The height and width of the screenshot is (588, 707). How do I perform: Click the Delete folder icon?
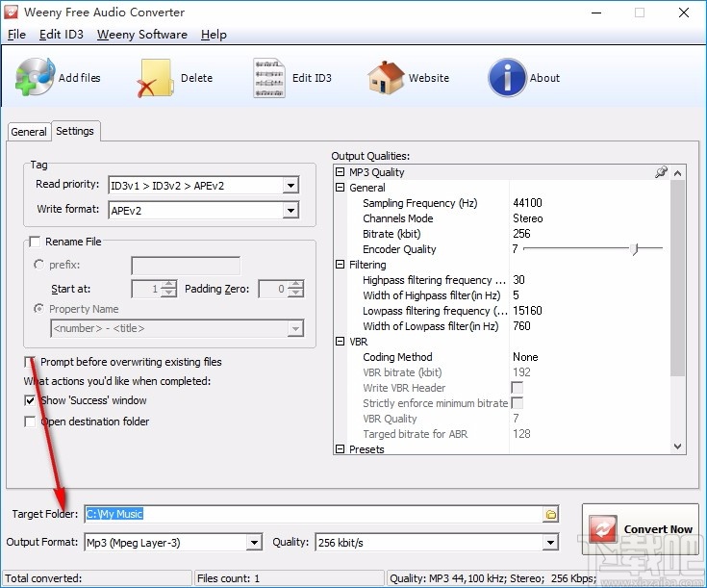pos(156,78)
